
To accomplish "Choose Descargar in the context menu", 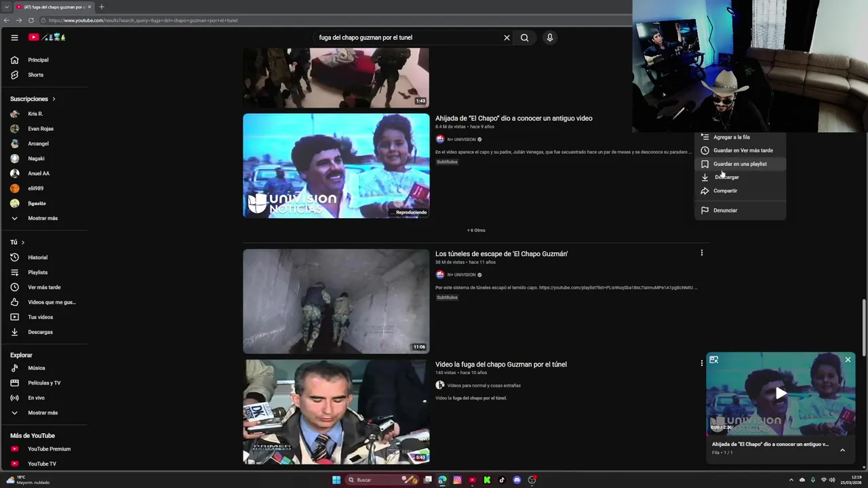I will [740, 177].
